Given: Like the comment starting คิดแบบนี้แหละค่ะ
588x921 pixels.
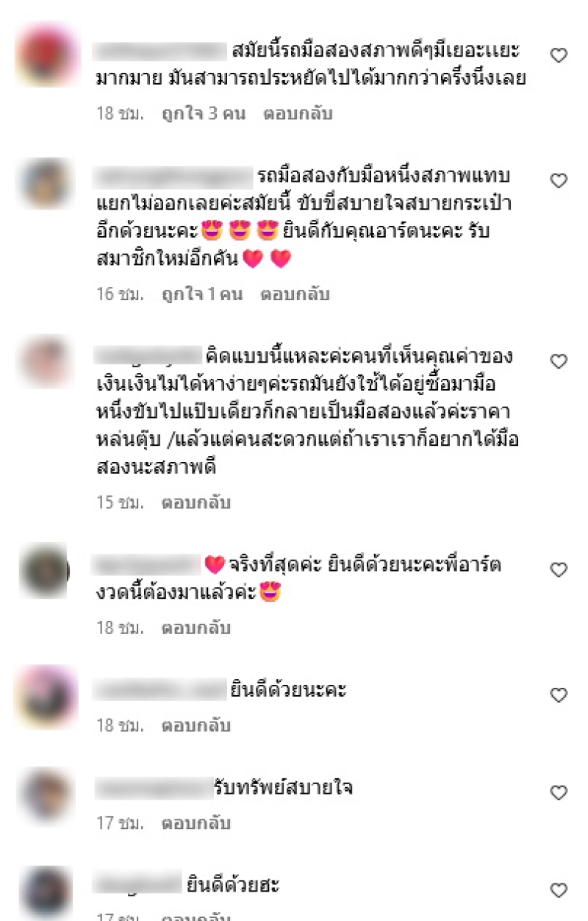Looking at the screenshot, I should pyautogui.click(x=559, y=361).
